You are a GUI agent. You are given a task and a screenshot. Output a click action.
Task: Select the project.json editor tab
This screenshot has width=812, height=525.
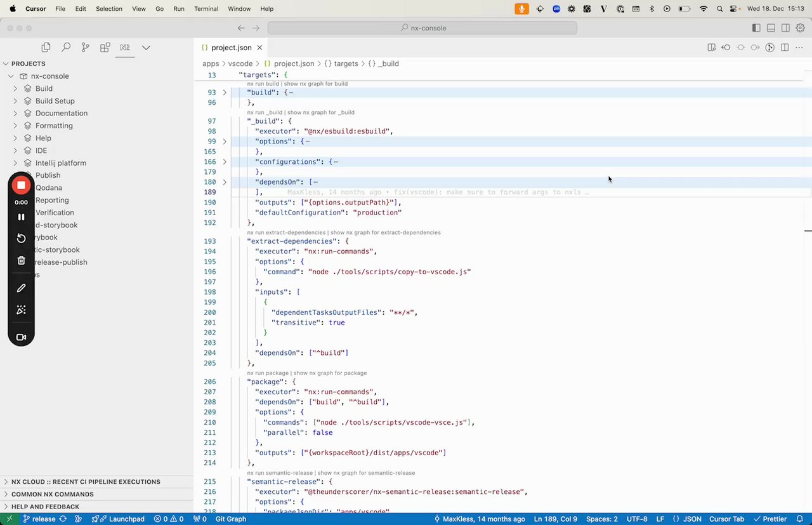click(231, 48)
